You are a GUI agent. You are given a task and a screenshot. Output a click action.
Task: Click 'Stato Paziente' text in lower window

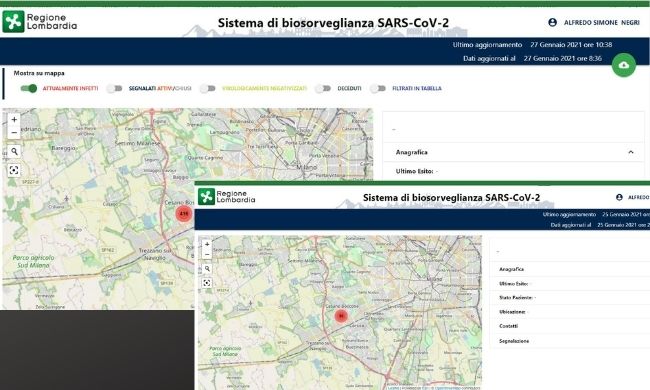(x=516, y=298)
